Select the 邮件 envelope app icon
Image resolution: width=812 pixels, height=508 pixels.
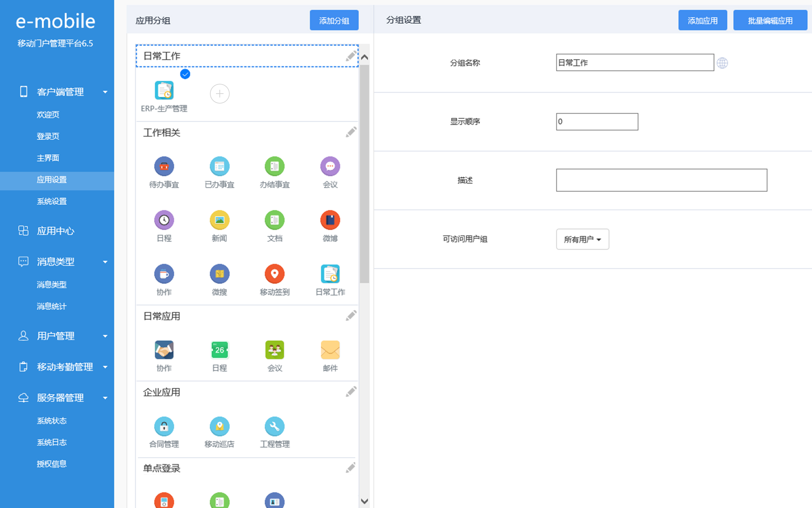pos(330,350)
